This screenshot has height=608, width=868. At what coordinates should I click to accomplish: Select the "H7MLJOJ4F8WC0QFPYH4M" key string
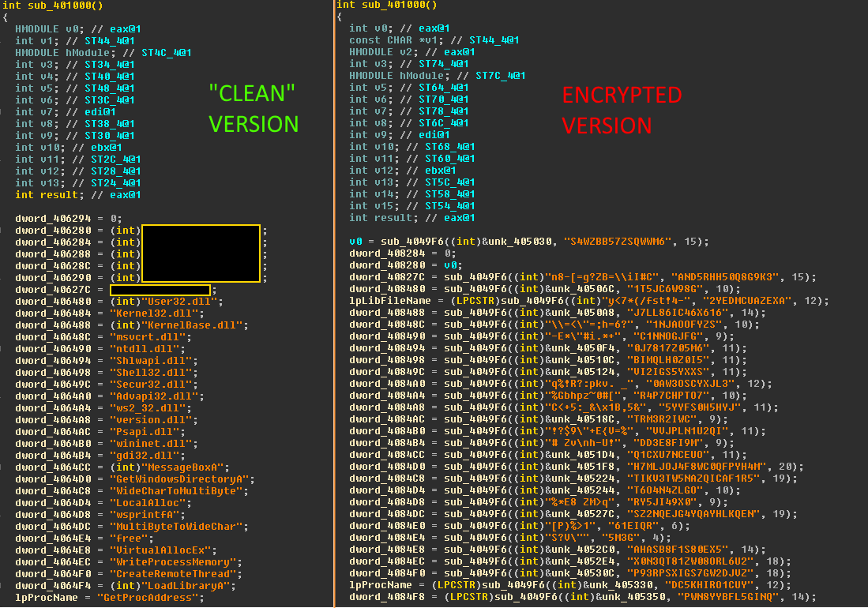[697, 467]
